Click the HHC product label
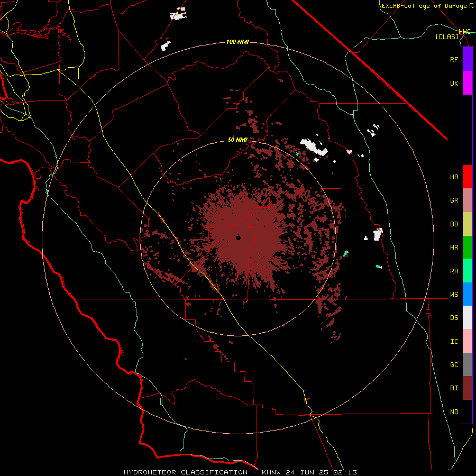 coord(465,32)
